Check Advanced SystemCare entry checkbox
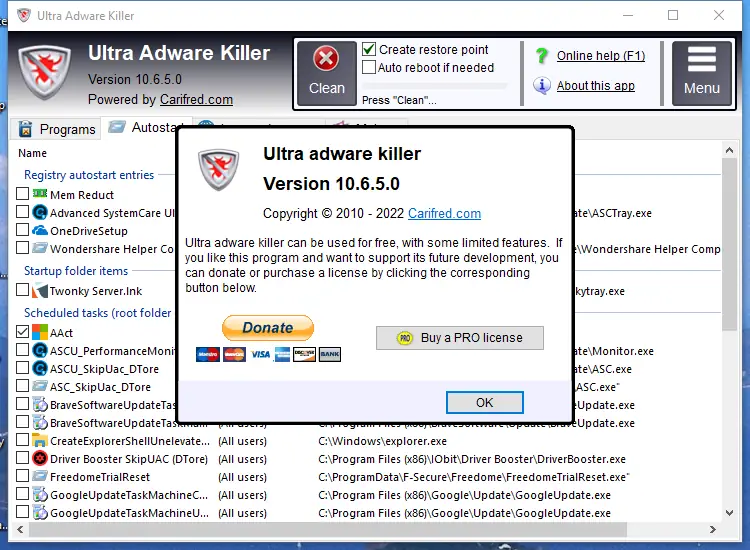This screenshot has width=750, height=550. [22, 211]
